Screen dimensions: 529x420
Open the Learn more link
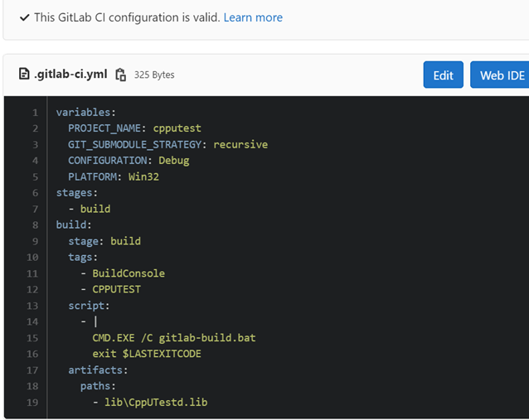[x=253, y=17]
